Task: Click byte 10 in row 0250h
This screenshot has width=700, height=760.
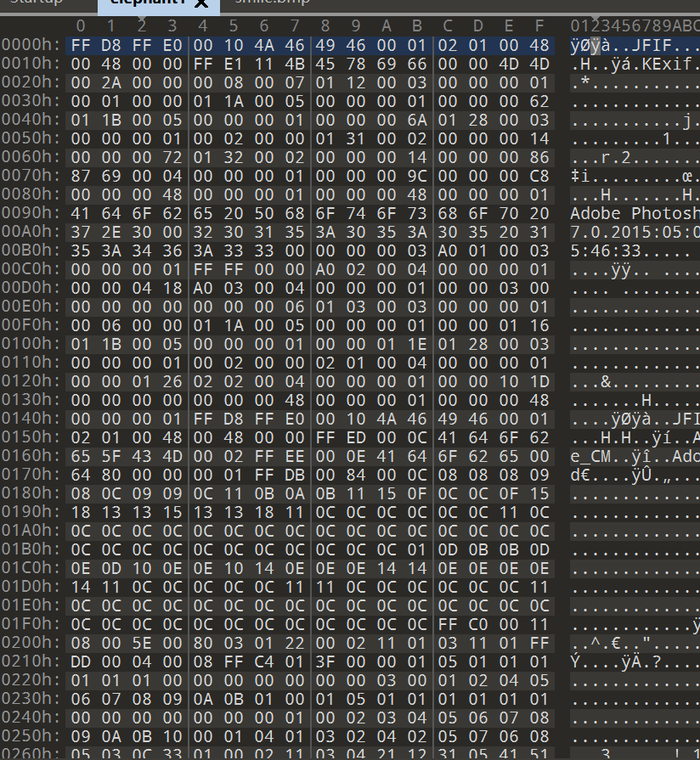Action: pos(172,736)
